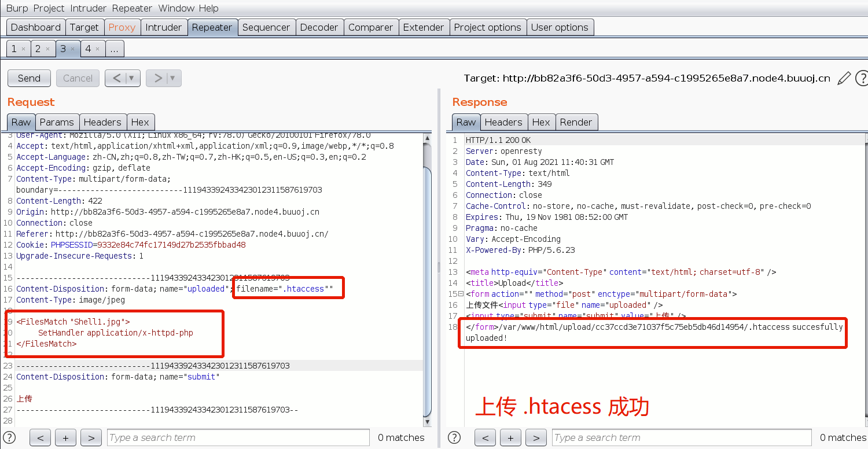This screenshot has height=449, width=868.
Task: Select the Response Hex tab
Action: coord(541,122)
